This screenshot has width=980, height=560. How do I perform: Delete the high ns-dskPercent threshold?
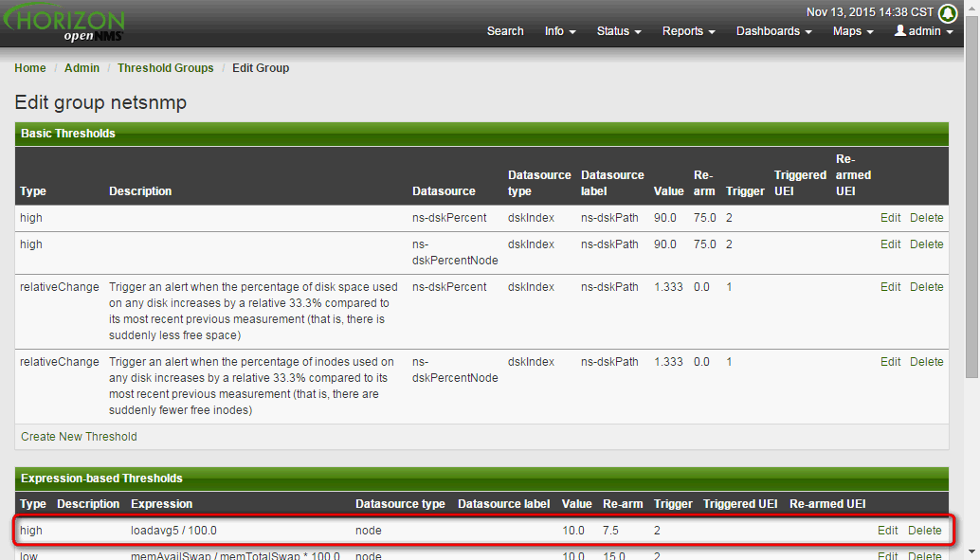tap(926, 218)
